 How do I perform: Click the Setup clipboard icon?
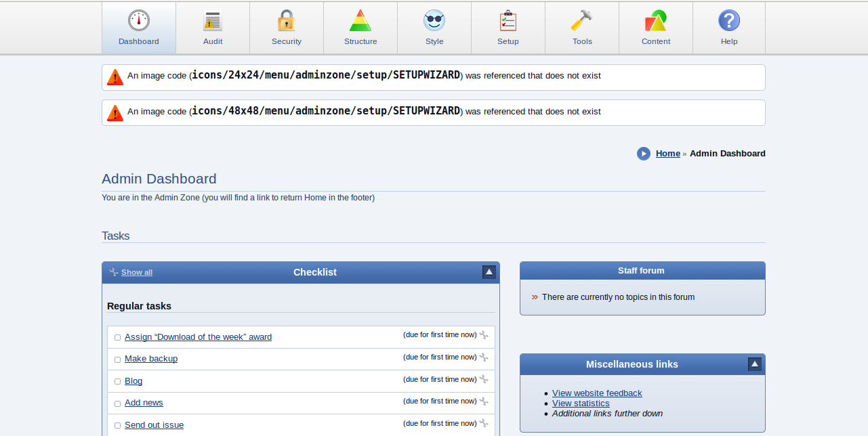tap(508, 21)
